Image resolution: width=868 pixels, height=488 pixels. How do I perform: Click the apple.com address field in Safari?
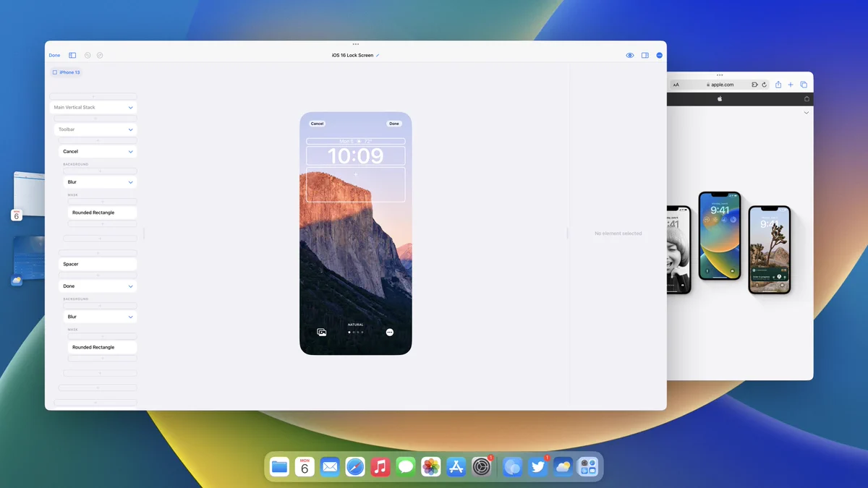[720, 85]
